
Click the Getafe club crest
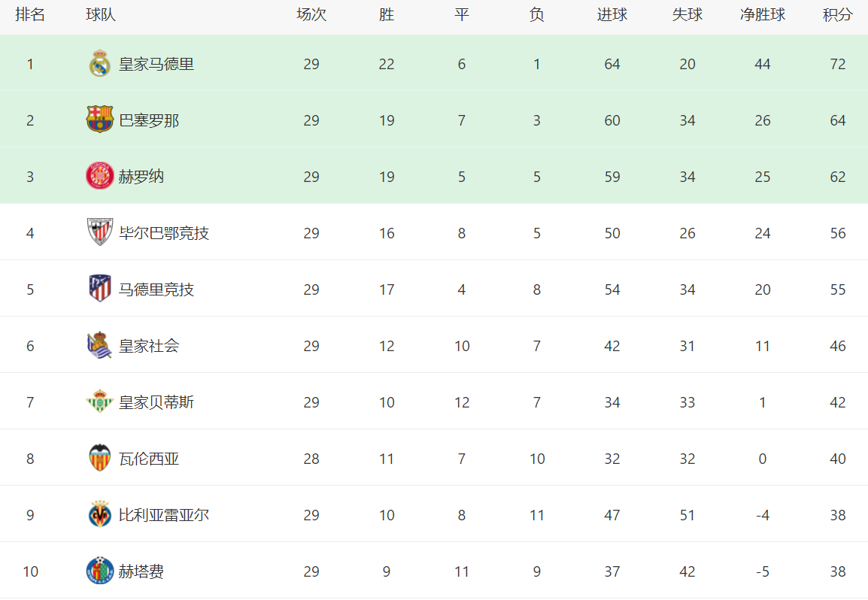pos(99,571)
